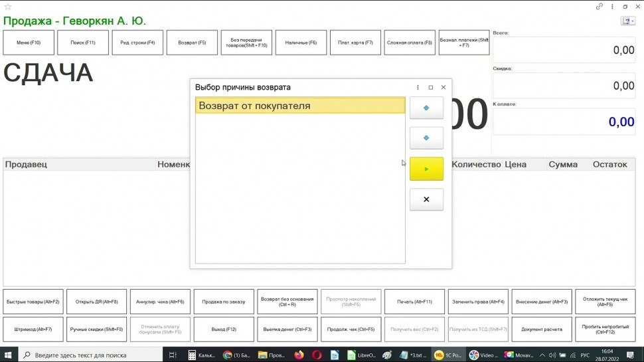Move selection up with the blue up arrow
The image size is (644, 362).
(x=426, y=108)
